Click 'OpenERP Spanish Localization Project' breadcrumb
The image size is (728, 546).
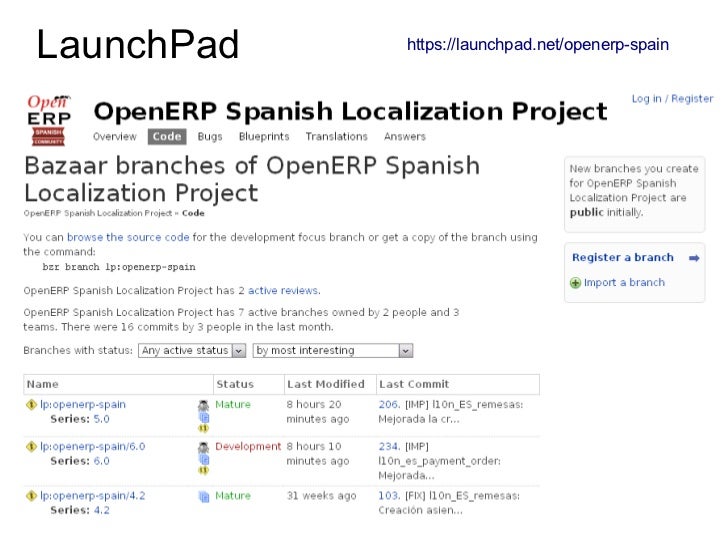click(x=98, y=213)
